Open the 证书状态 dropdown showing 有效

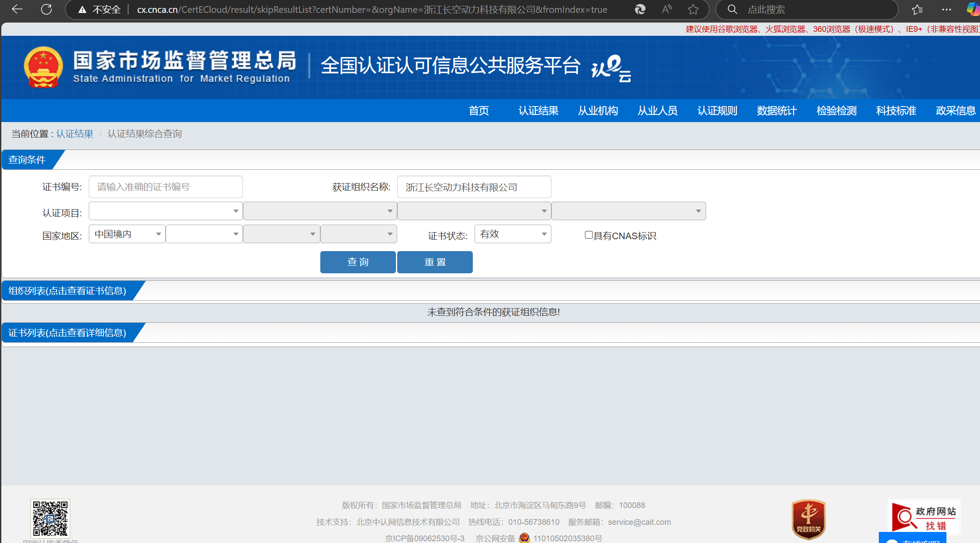coord(513,234)
